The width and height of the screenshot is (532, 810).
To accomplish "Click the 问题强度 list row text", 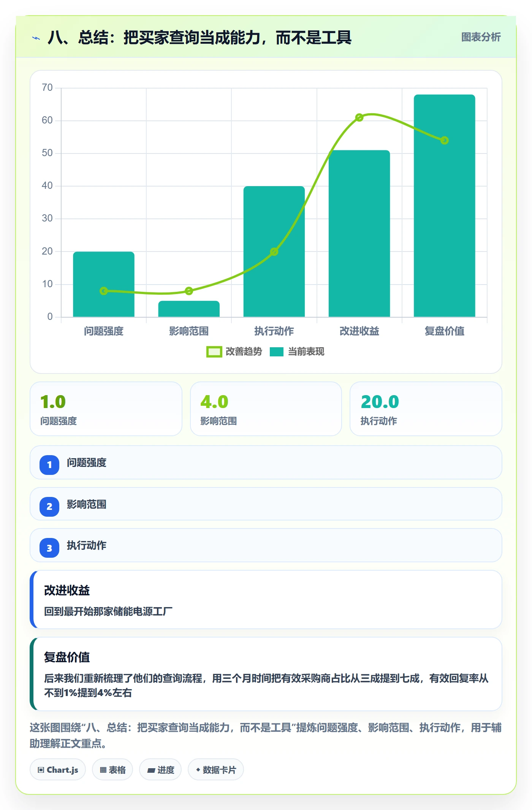I will pos(87,463).
